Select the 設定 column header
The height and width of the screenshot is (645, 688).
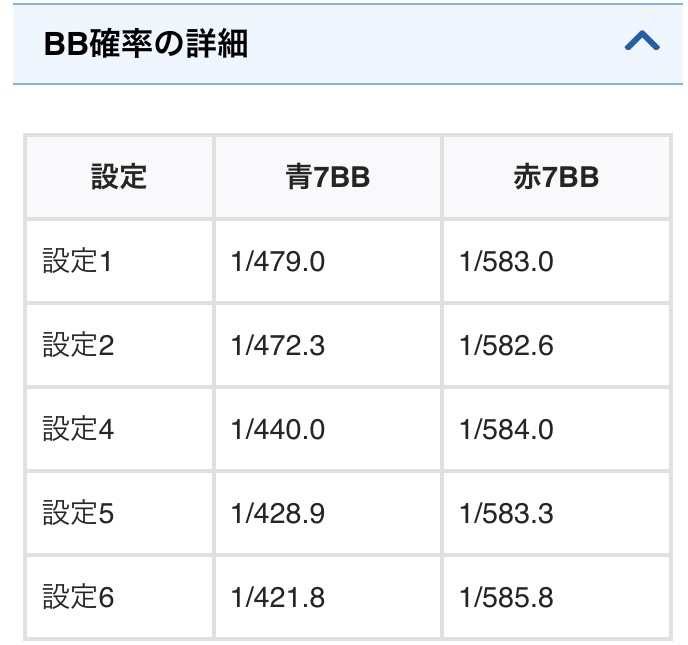119,177
